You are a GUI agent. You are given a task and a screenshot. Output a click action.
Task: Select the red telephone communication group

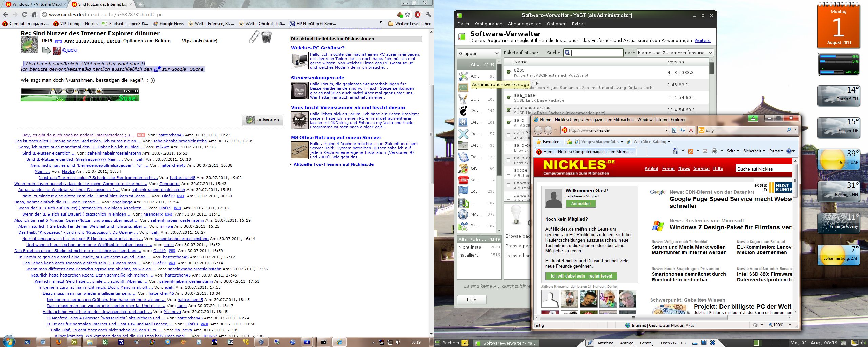(x=463, y=180)
